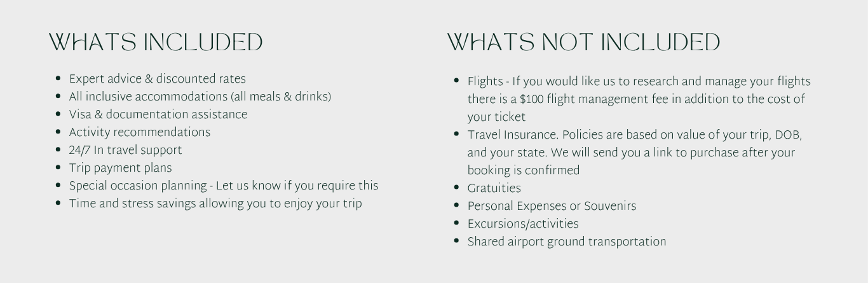Click the WHATS INCLUDED heading
Image resolution: width=868 pixels, height=283 pixels.
click(x=156, y=43)
